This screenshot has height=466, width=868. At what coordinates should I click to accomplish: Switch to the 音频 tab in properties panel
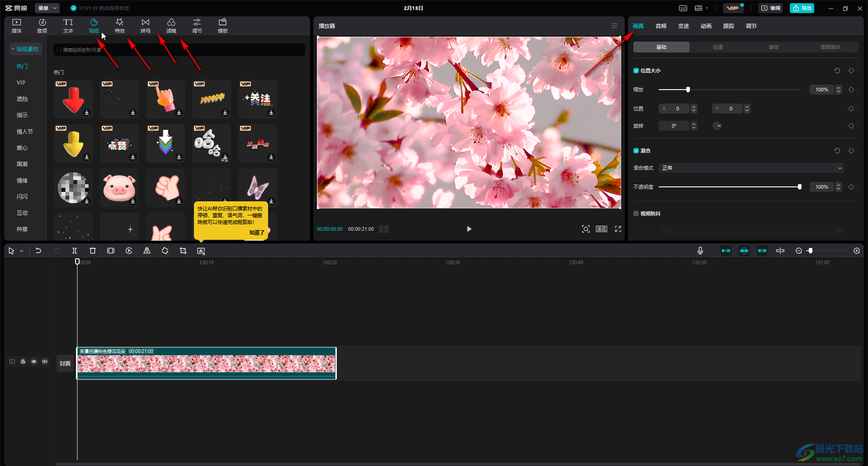660,26
